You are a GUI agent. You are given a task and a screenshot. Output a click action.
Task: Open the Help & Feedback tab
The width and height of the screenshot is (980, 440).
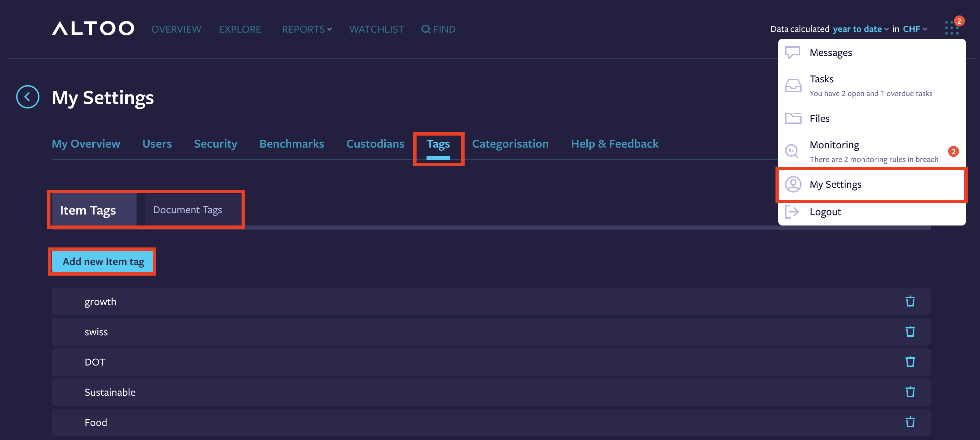click(x=615, y=144)
